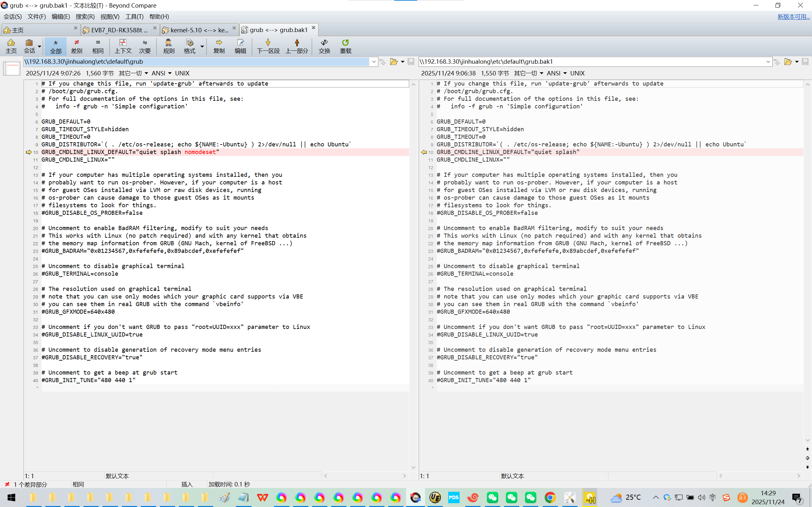This screenshot has width=812, height=507.
Task: Expand the Format (格式) dropdown arrow
Action: 202,46
